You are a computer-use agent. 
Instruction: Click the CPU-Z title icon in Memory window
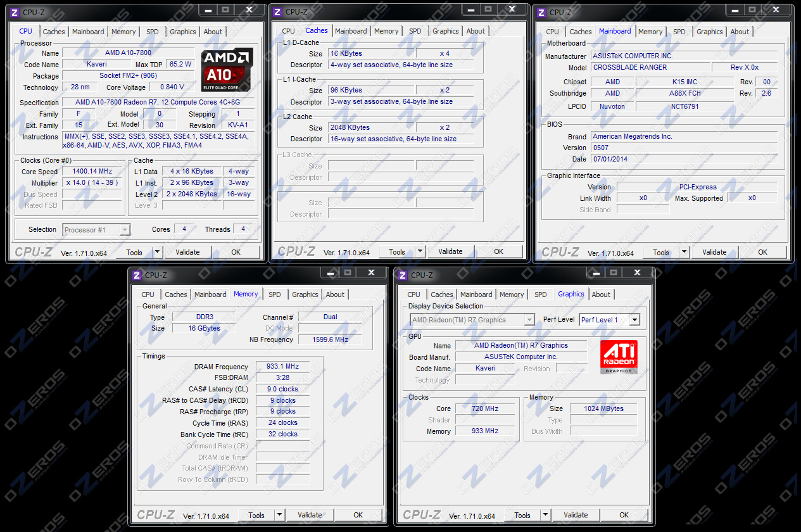pyautogui.click(x=137, y=275)
